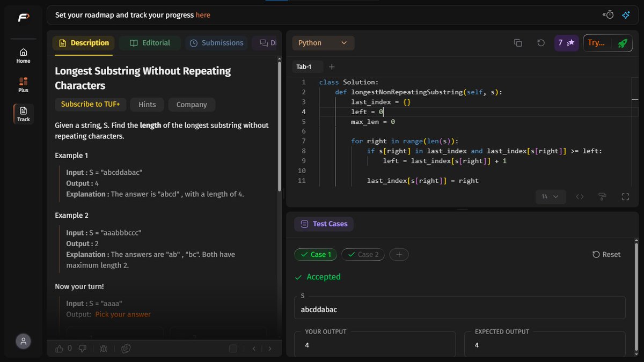
Task: Select the Tab-1 editor tab
Action: [308, 67]
